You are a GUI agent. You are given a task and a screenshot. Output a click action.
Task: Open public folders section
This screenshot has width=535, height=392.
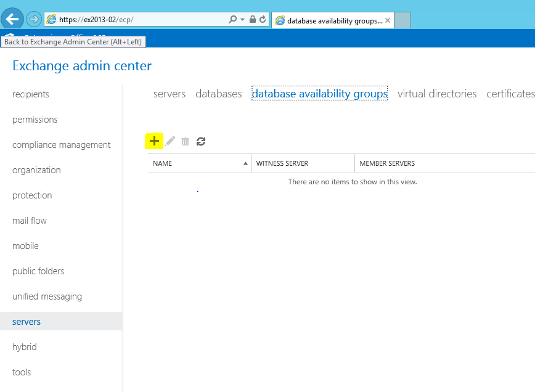(x=38, y=271)
